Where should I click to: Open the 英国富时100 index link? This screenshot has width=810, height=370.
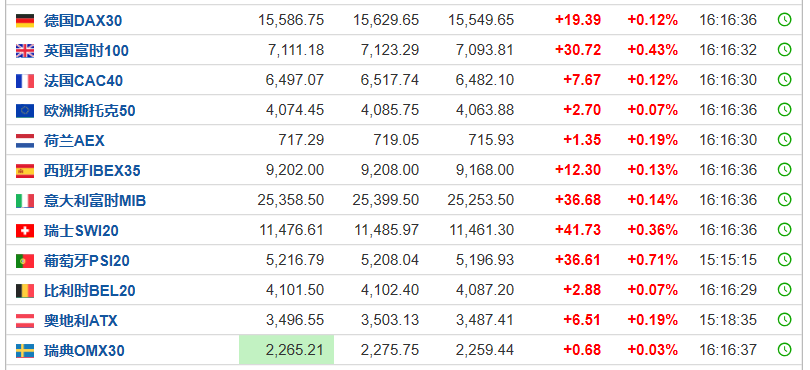pos(86,51)
